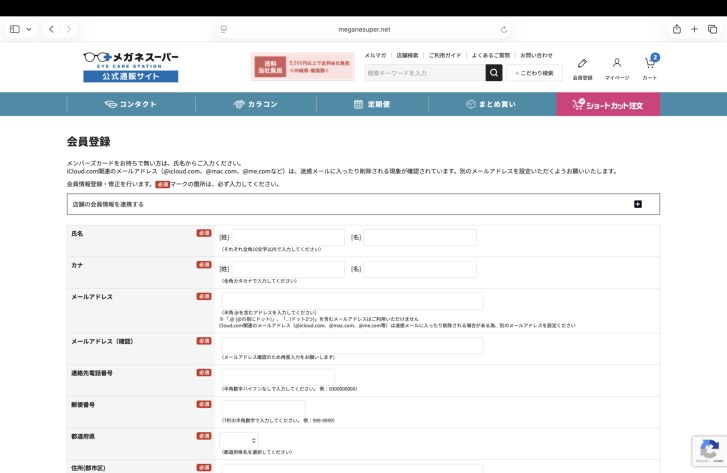Expand 店舗の会員情報を連携する section
This screenshot has width=727, height=473.
coord(637,204)
